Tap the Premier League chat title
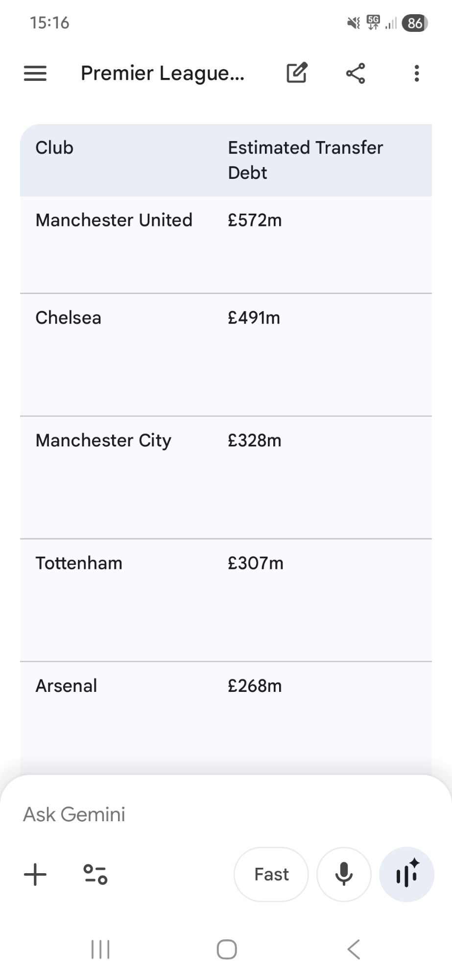Viewport: 452px width, 980px height. (x=163, y=73)
